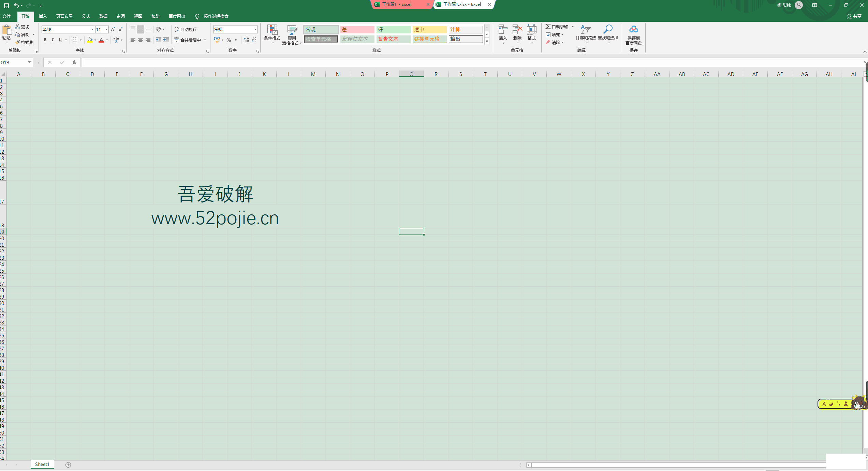Select the Sheet1 tab

click(42, 464)
